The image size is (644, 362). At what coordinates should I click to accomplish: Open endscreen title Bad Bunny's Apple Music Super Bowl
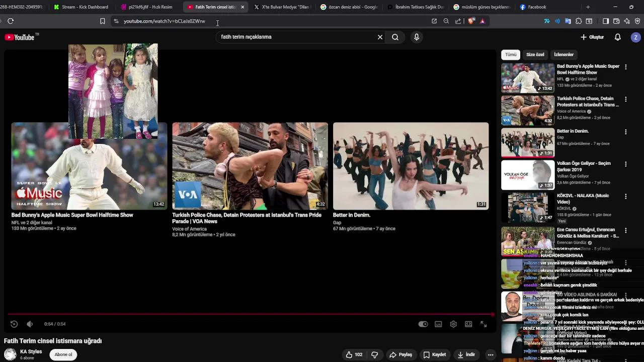(72, 215)
